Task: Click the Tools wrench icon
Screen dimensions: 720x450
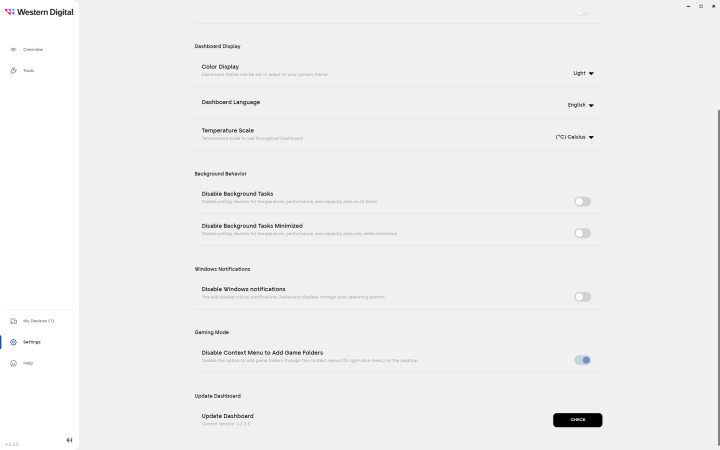Action: 13,70
